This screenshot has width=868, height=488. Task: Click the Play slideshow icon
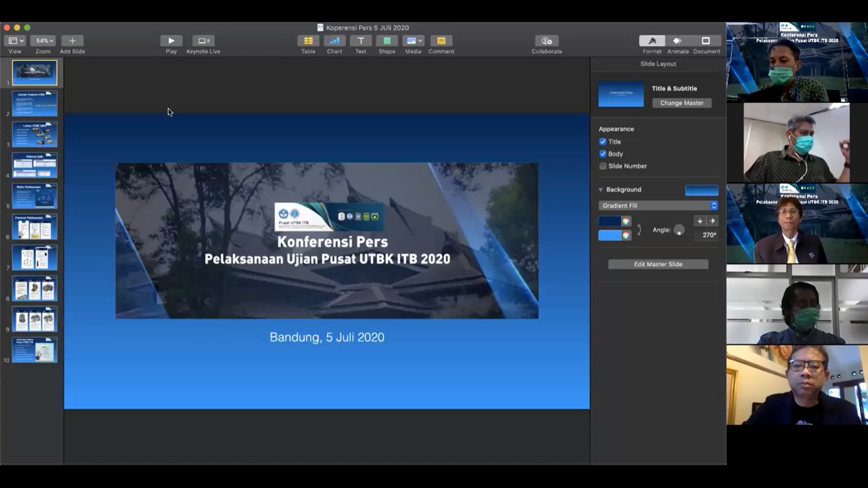click(171, 41)
